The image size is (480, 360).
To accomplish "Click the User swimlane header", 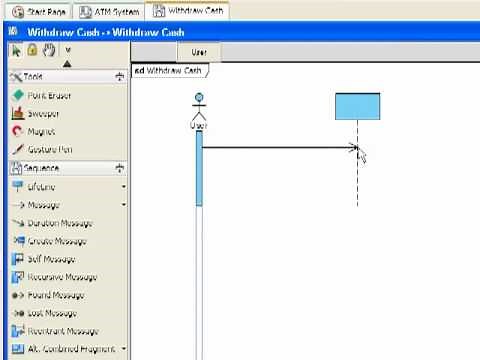I will (x=199, y=52).
